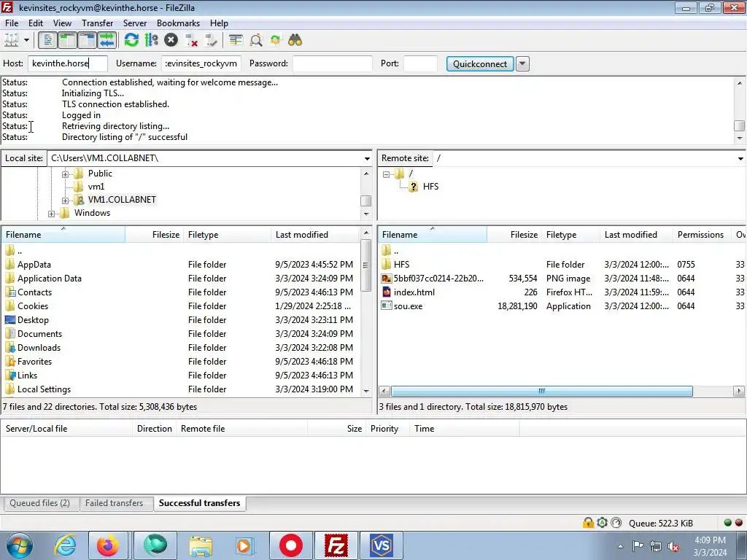Open the Local site path dropdown

click(367, 158)
